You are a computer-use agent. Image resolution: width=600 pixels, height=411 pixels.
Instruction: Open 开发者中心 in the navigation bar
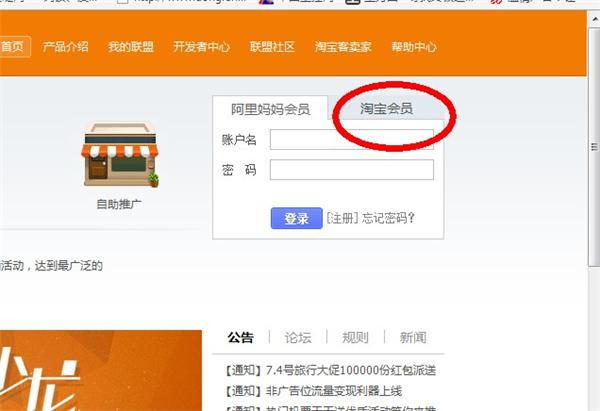[201, 47]
